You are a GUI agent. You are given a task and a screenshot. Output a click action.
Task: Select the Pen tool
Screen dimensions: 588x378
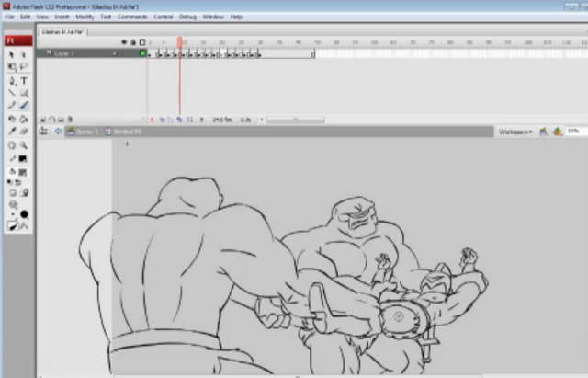pos(12,80)
